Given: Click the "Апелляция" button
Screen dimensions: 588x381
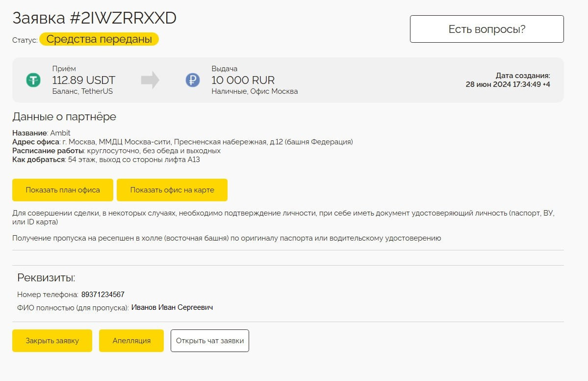Looking at the screenshot, I should click(131, 341).
